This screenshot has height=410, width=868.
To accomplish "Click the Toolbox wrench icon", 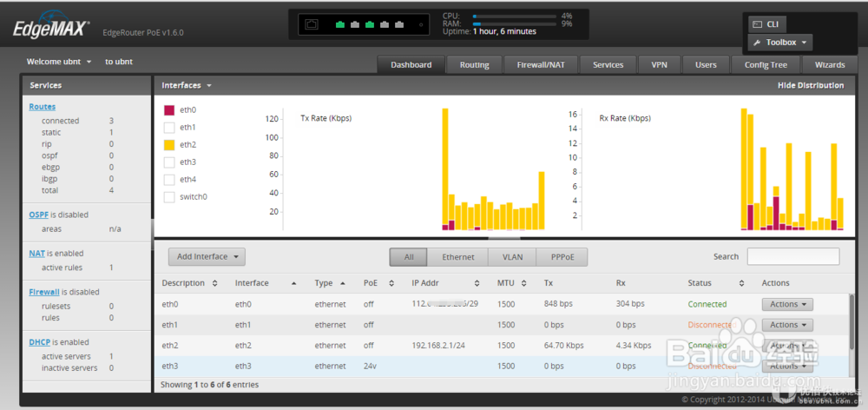I will click(757, 43).
